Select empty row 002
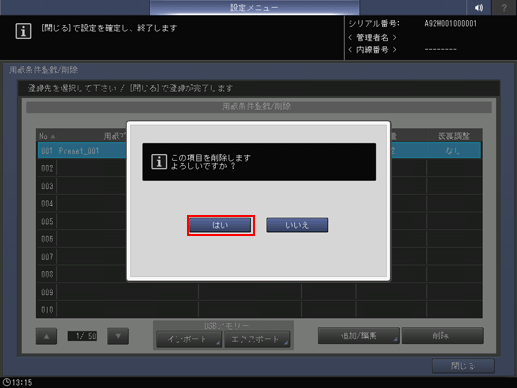The width and height of the screenshot is (517, 388). (259, 168)
